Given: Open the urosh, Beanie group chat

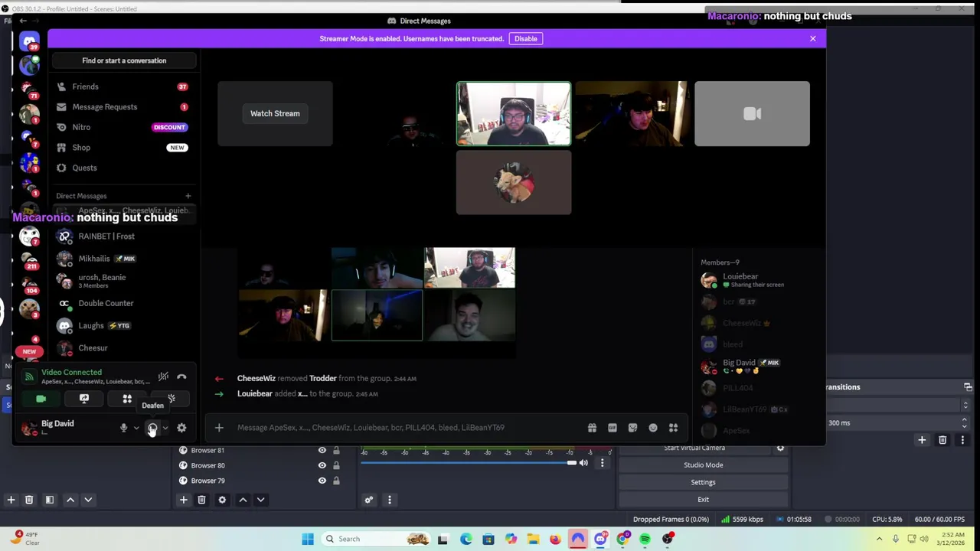Looking at the screenshot, I should 122,281.
